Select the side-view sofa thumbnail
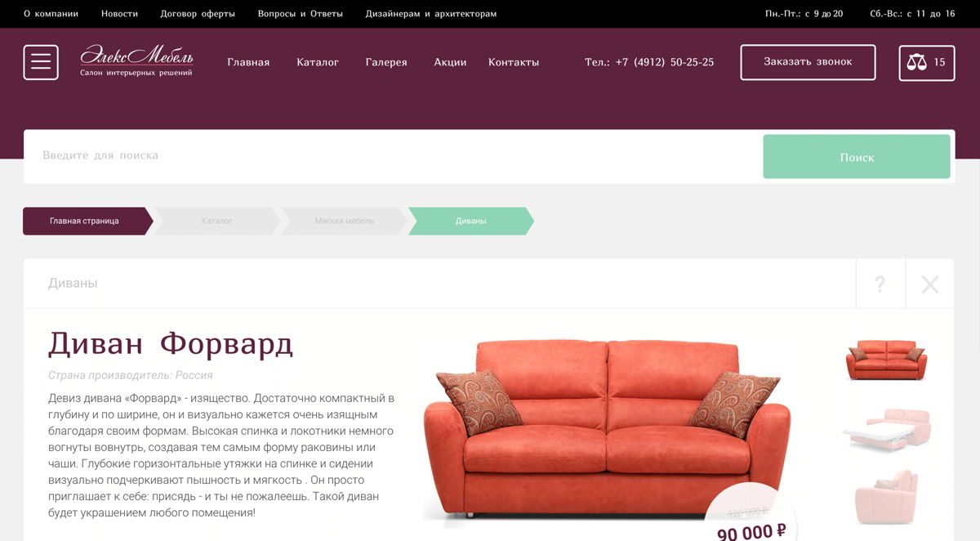Screen dimensions: 980x541 point(887,497)
